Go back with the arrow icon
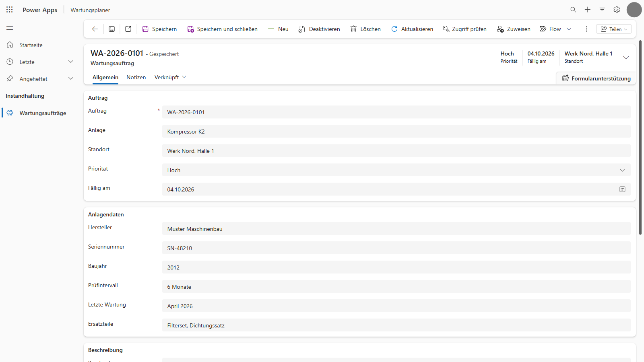Screen dimensions: 644x362 click(95, 29)
